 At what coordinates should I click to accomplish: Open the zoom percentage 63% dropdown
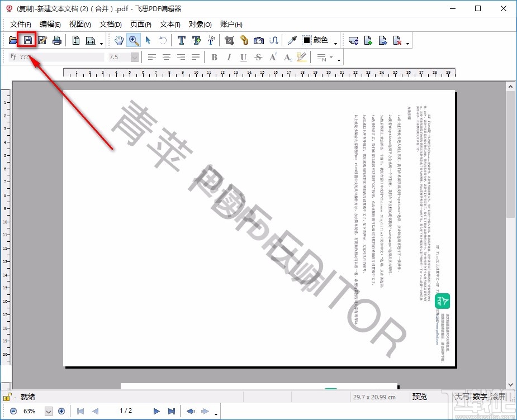point(49,411)
